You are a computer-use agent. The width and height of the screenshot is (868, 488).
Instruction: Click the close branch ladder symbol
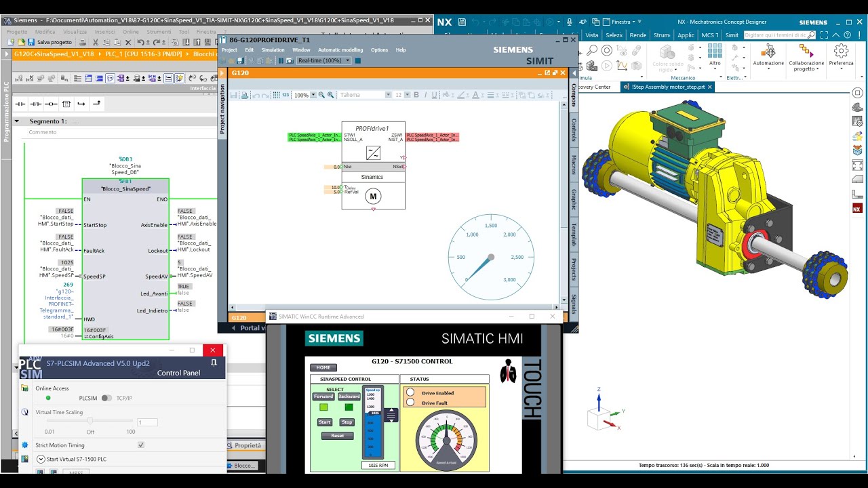96,104
